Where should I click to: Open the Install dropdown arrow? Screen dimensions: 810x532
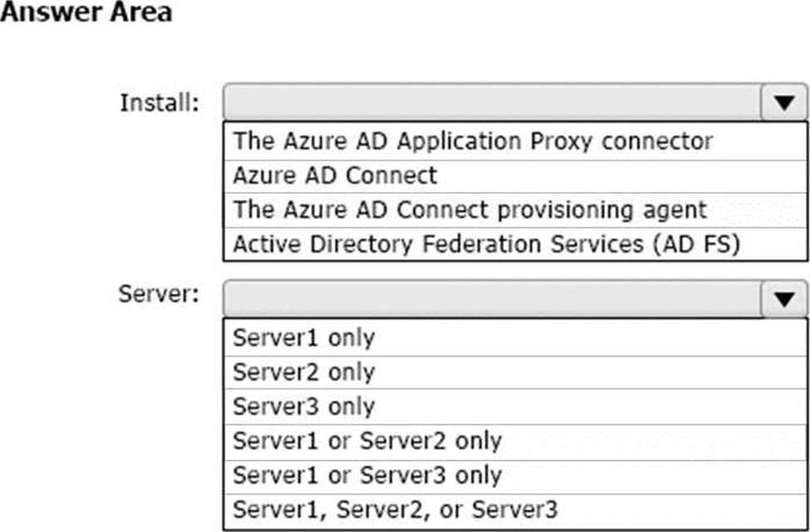coord(783,102)
